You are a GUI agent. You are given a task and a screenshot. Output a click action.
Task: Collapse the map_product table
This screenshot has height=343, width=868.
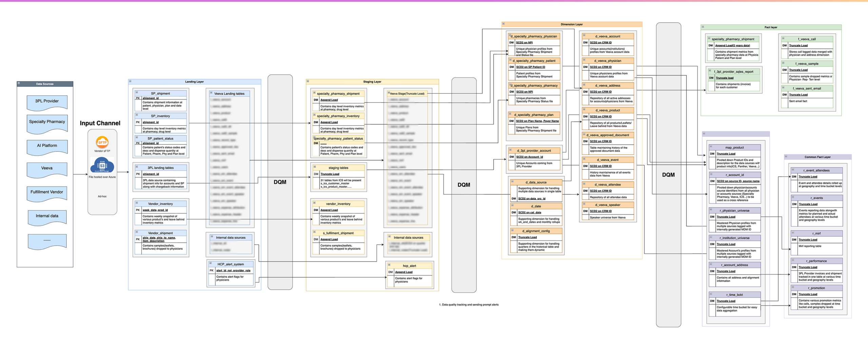click(711, 146)
